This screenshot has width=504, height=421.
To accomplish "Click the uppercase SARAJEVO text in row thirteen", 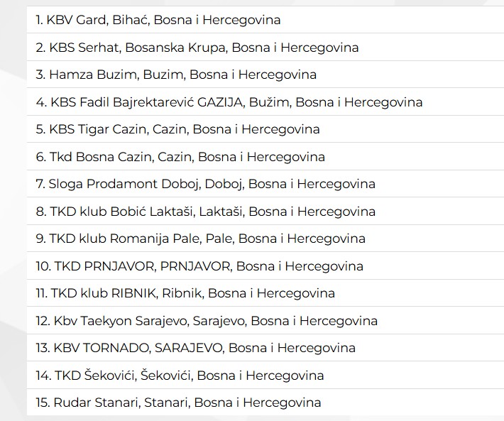I will [189, 348].
